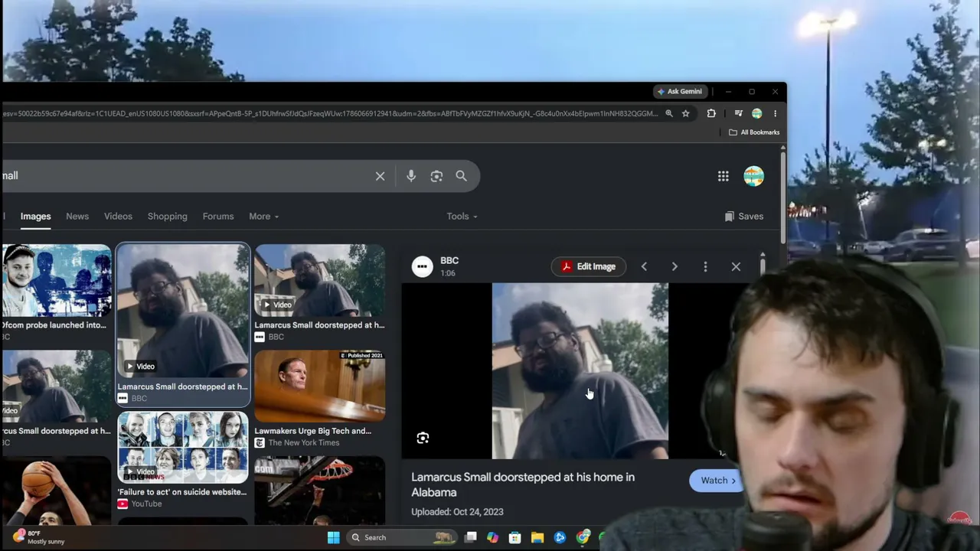Open the weather widget showing 80°F
980x551 pixels.
point(40,537)
